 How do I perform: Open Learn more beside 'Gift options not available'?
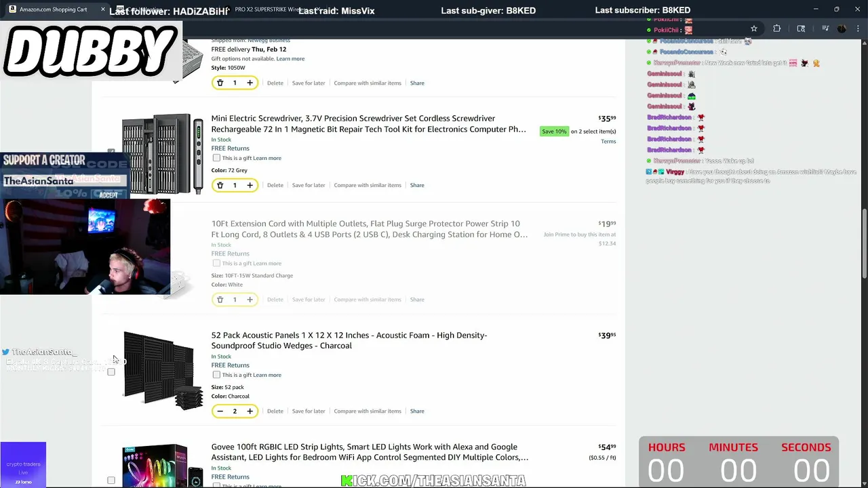290,59
